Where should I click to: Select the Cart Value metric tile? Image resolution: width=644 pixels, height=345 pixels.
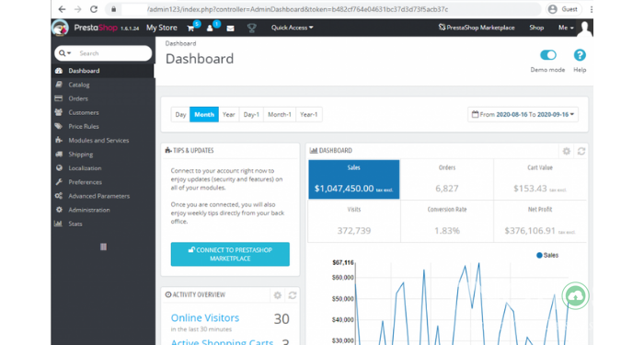540,179
